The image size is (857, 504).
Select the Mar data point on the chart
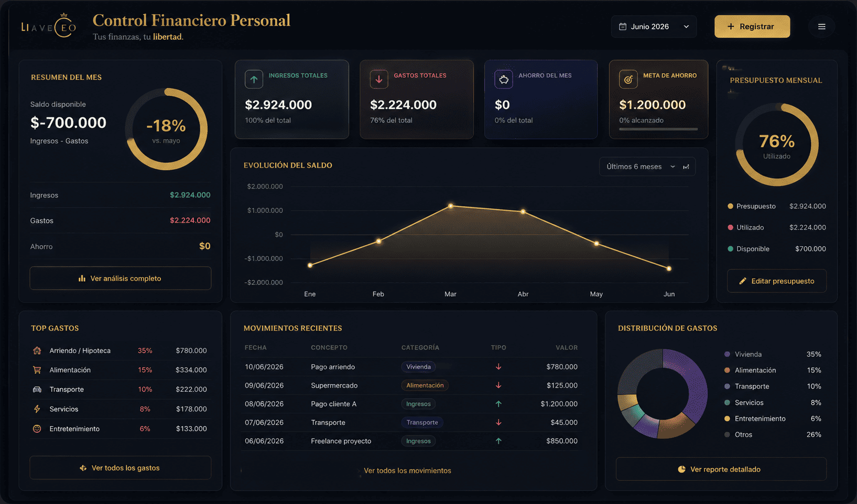coord(451,206)
